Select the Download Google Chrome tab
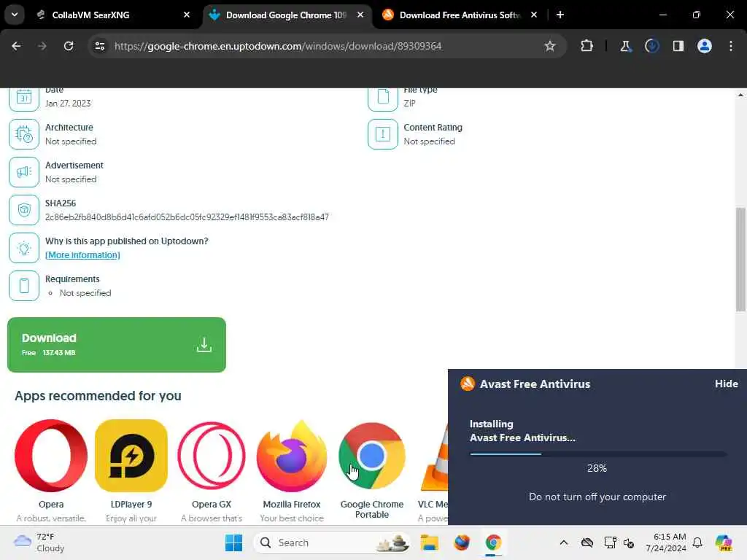Screen dimensions: 747x560 pos(286,15)
